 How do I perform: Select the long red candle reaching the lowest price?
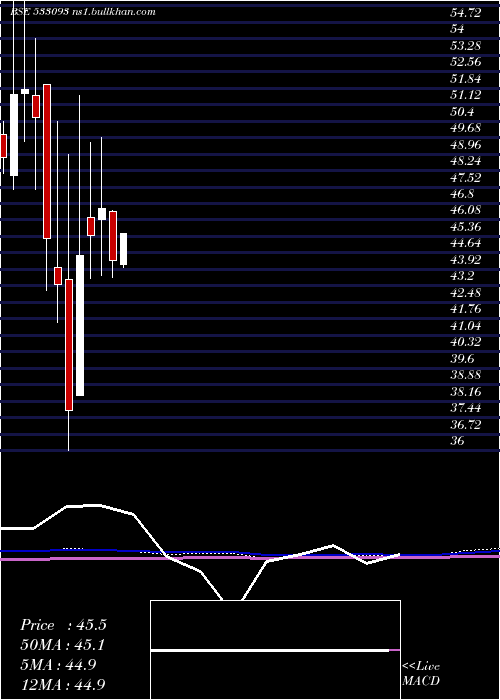69,345
